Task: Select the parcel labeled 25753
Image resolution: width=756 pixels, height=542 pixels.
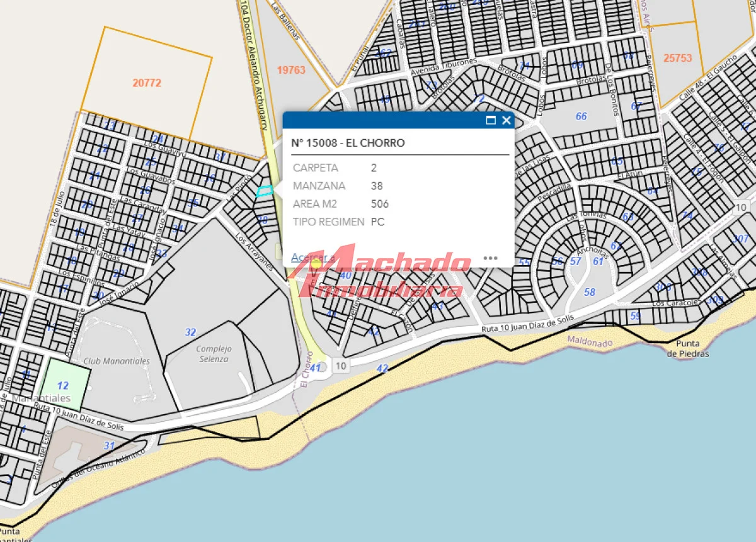Action: 677,57
